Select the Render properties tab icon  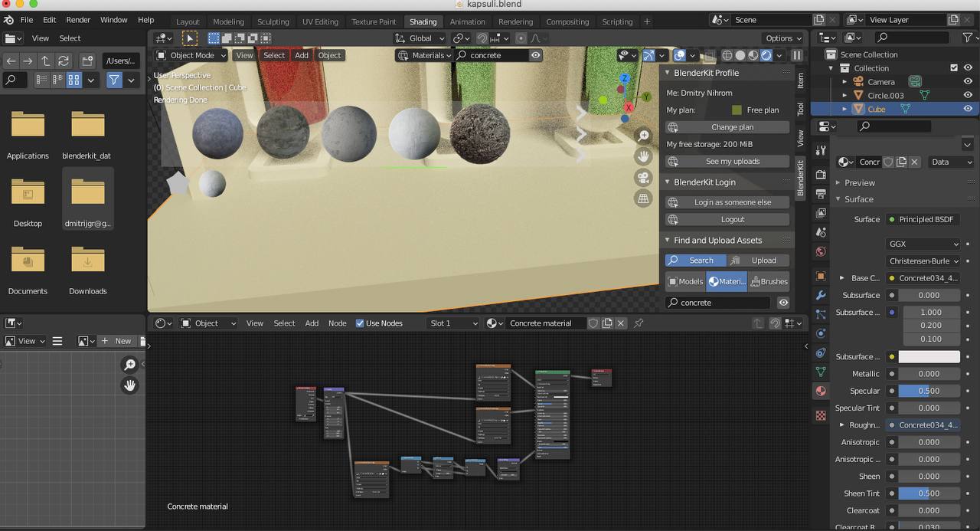821,175
